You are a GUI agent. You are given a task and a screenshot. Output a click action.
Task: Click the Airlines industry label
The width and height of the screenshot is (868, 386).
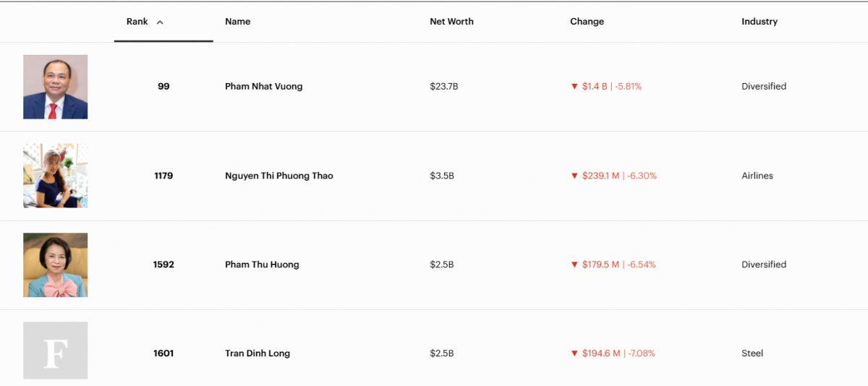(x=757, y=176)
